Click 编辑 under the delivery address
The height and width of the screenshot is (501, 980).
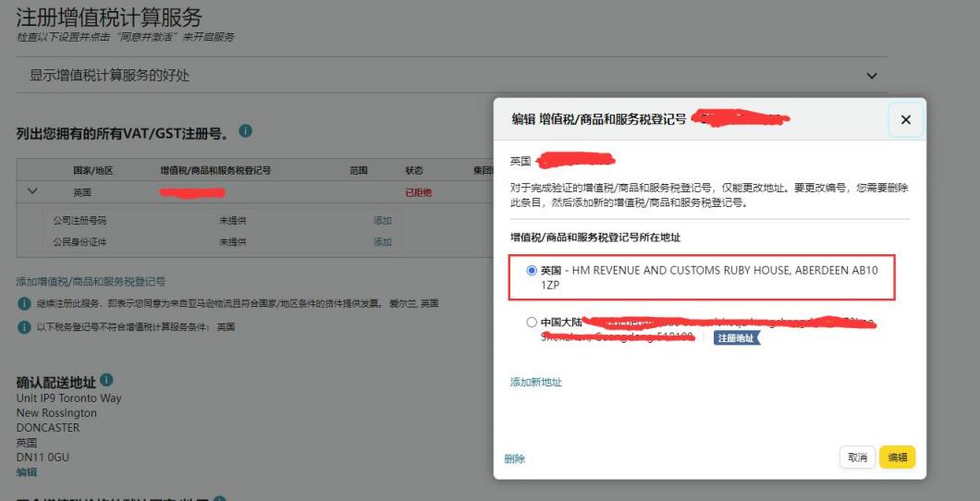coord(27,472)
